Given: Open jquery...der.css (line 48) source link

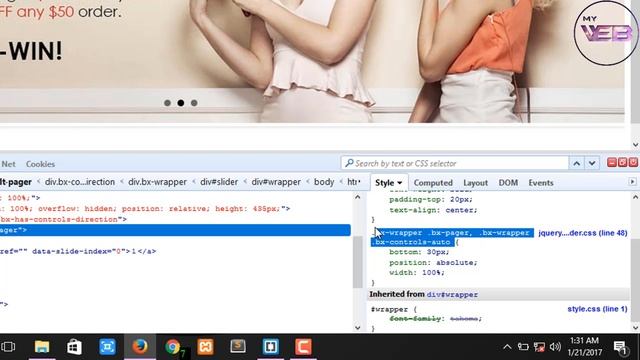Looking at the screenshot, I should pyautogui.click(x=583, y=233).
